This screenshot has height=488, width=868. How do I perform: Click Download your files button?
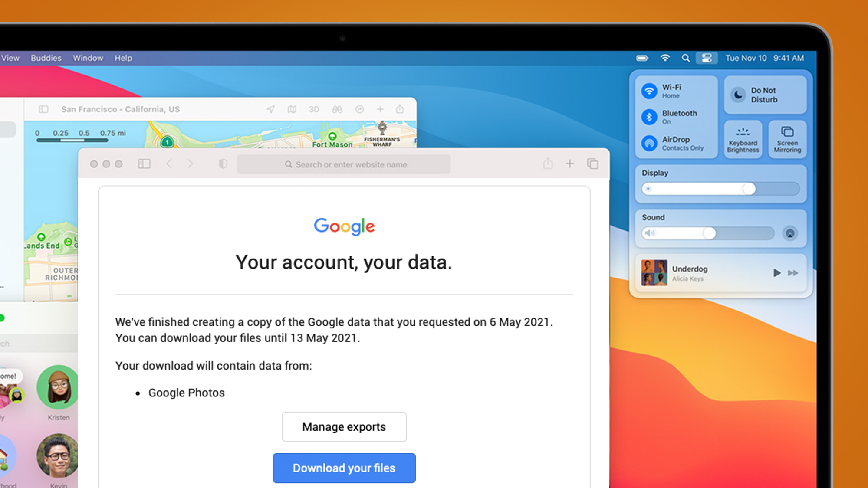(x=344, y=468)
